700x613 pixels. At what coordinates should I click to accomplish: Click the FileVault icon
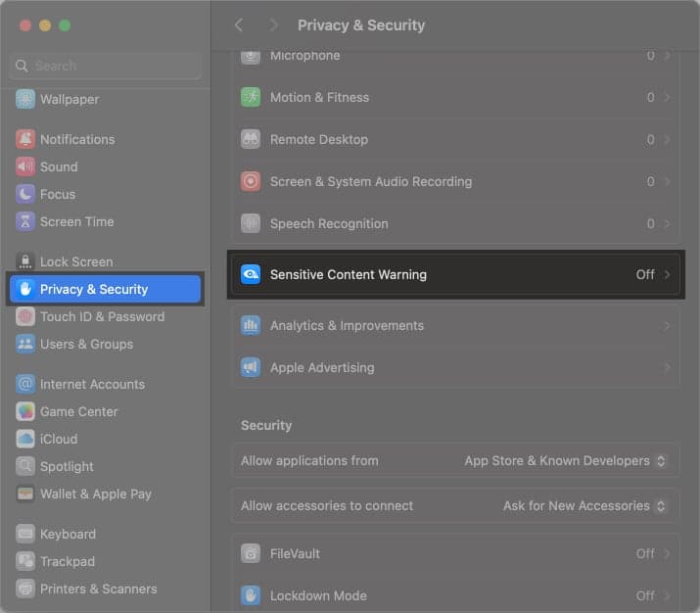251,553
